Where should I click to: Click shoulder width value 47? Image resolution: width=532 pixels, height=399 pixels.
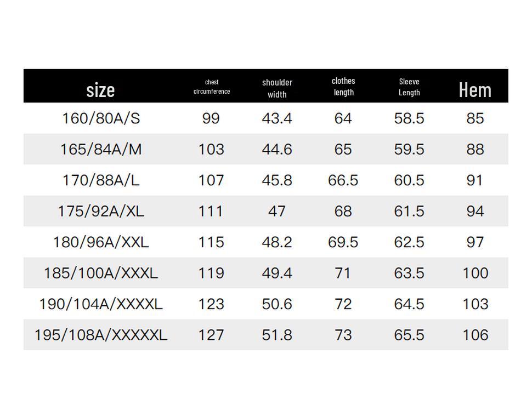click(x=277, y=211)
